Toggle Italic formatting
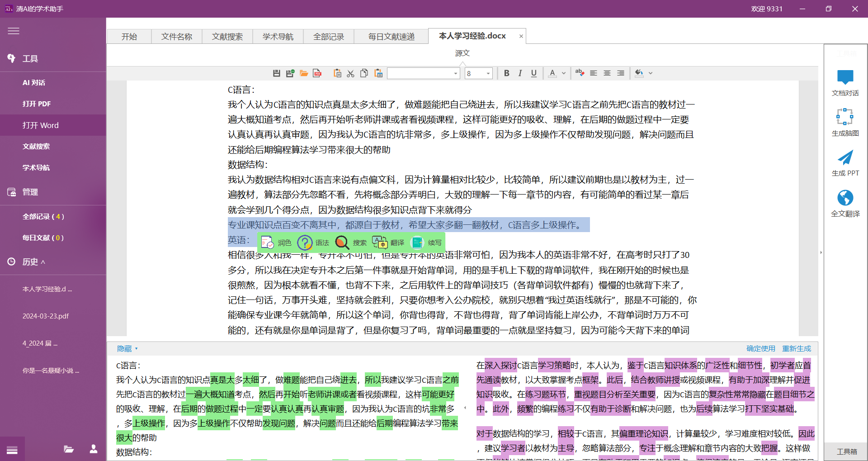 click(x=520, y=73)
